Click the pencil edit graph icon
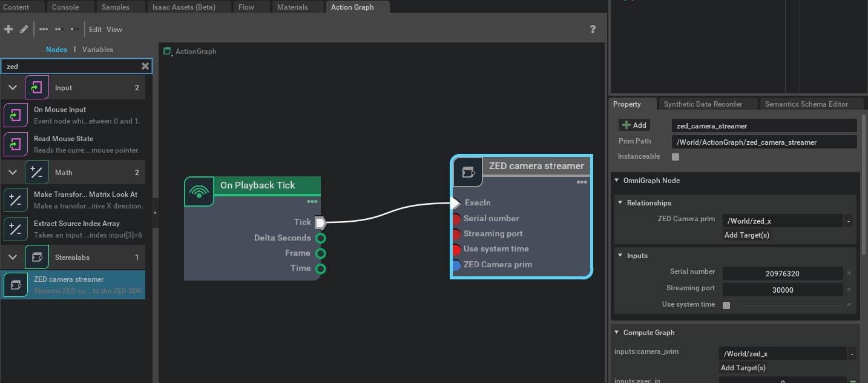Screen dimensions: 868x383 [24, 29]
